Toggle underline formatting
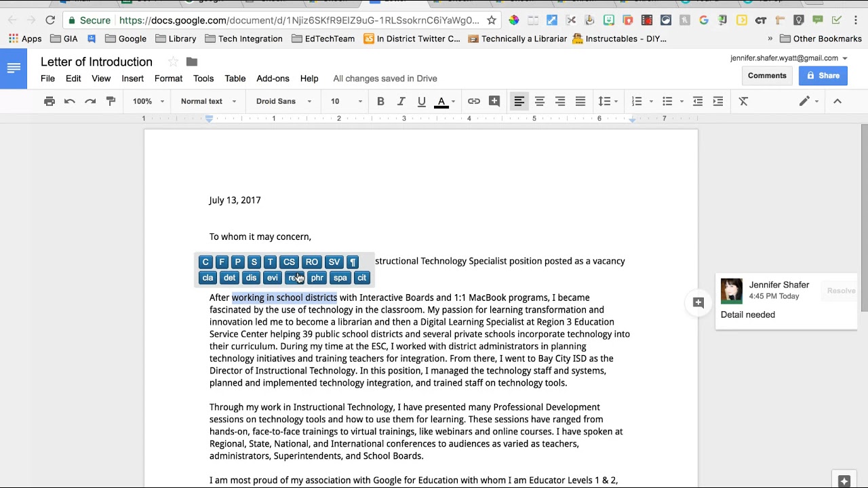The image size is (868, 488). [x=421, y=101]
